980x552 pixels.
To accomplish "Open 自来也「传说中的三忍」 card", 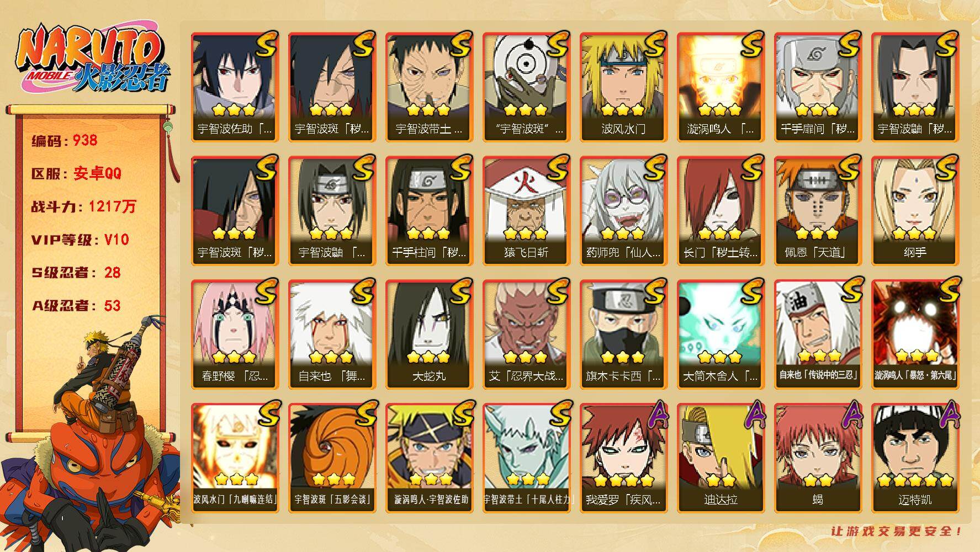I will pyautogui.click(x=818, y=335).
